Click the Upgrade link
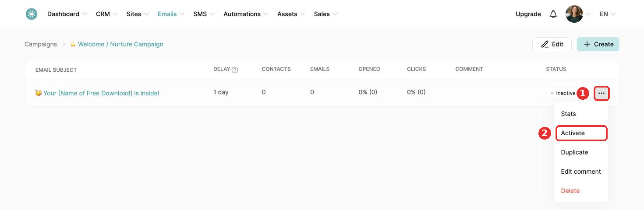 [528, 14]
